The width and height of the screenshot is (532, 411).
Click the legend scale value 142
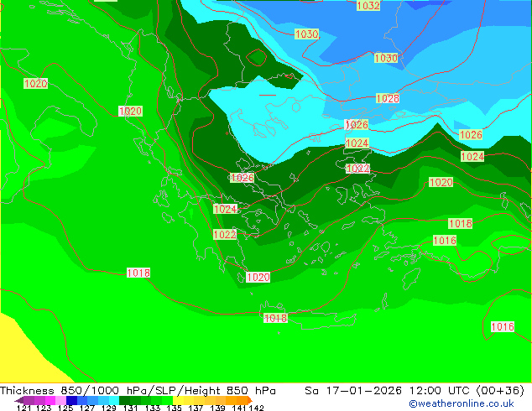(257, 408)
